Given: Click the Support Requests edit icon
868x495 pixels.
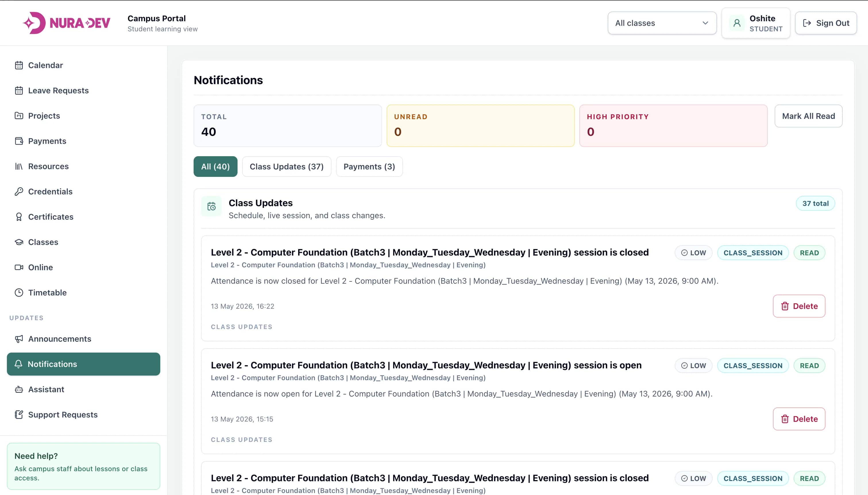Looking at the screenshot, I should pyautogui.click(x=19, y=415).
